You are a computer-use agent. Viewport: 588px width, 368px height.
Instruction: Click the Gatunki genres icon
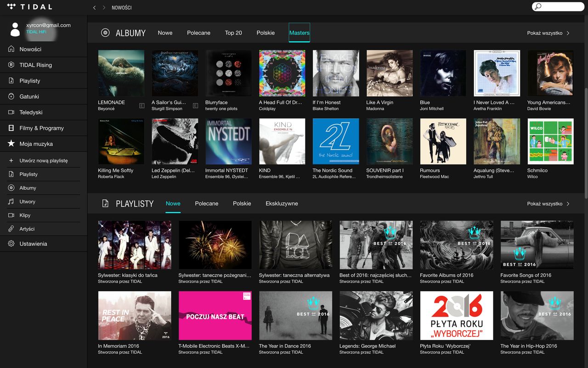point(11,97)
